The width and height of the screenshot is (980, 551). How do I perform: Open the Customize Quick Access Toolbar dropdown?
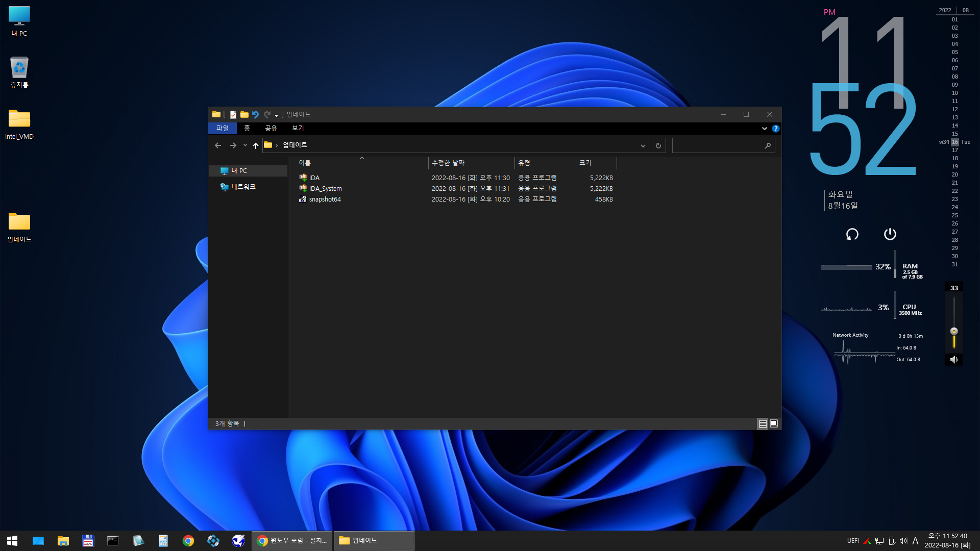click(276, 115)
